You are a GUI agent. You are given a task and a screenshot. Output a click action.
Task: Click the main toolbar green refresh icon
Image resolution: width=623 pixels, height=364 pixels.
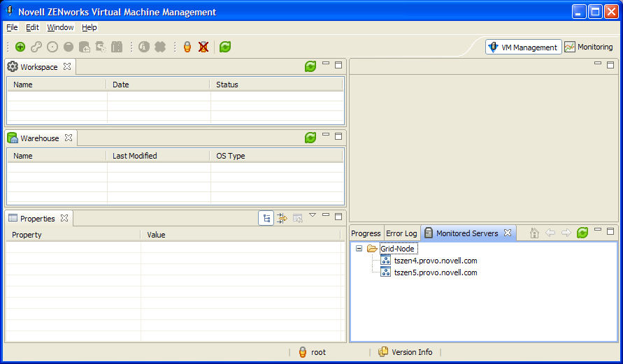pyautogui.click(x=225, y=47)
